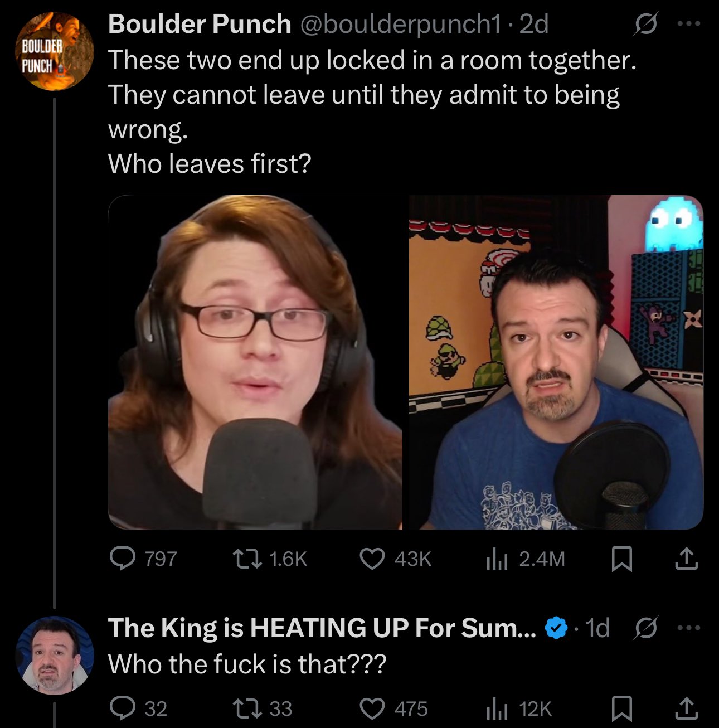Open replies on Boulder Punch tweet
This screenshot has height=728, width=719.
pos(143,559)
